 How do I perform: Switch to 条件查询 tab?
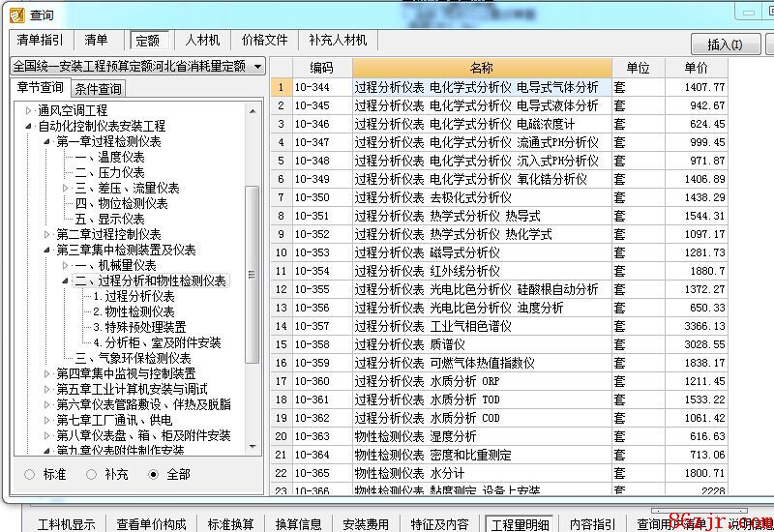98,89
